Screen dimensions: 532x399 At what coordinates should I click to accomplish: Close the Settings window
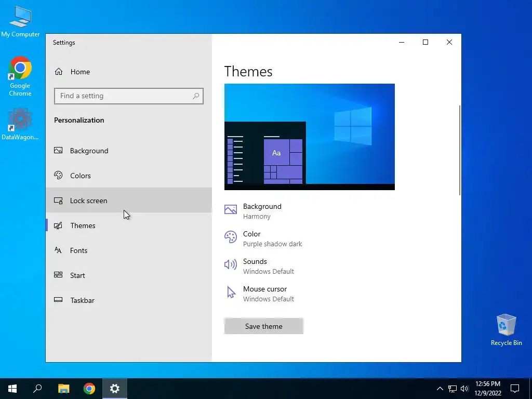(x=449, y=42)
